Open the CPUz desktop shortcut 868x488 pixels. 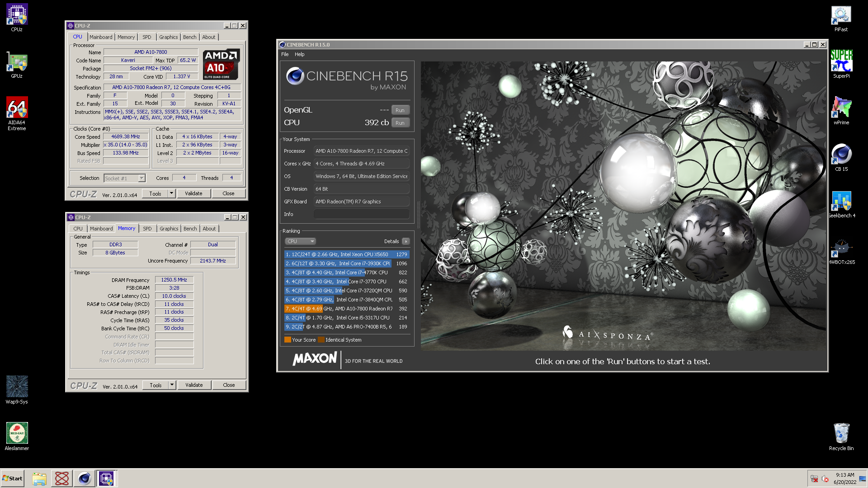[17, 18]
